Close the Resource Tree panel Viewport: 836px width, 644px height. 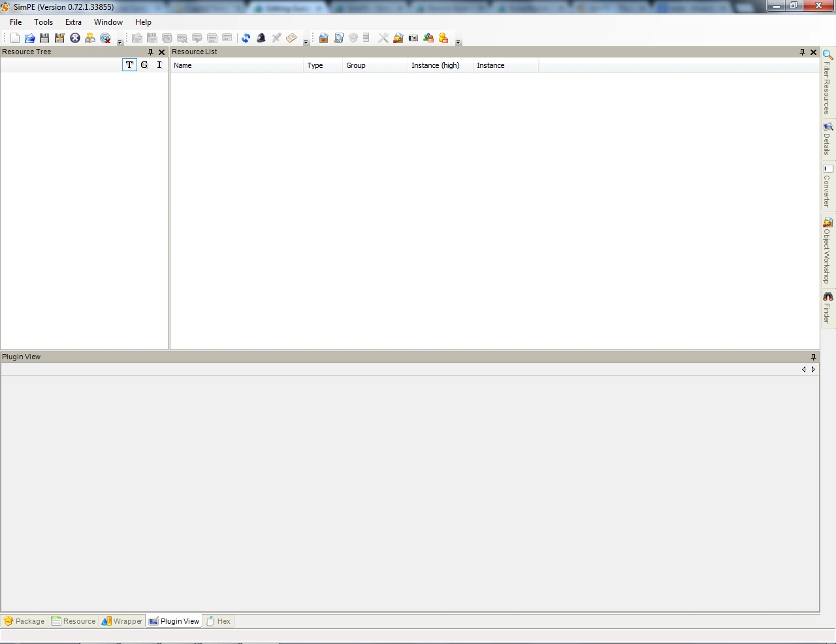pos(161,52)
